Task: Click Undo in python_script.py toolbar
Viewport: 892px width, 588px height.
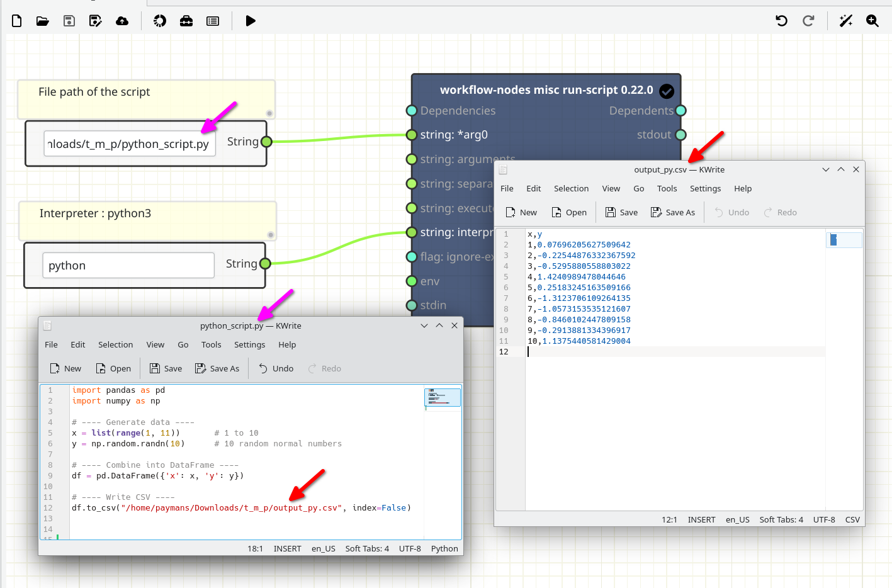Action: coord(276,368)
